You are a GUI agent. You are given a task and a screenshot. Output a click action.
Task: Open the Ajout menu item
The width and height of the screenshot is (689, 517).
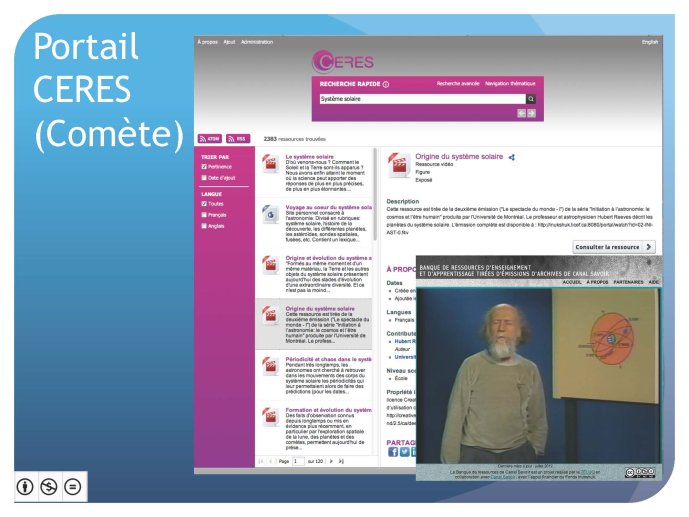(229, 42)
